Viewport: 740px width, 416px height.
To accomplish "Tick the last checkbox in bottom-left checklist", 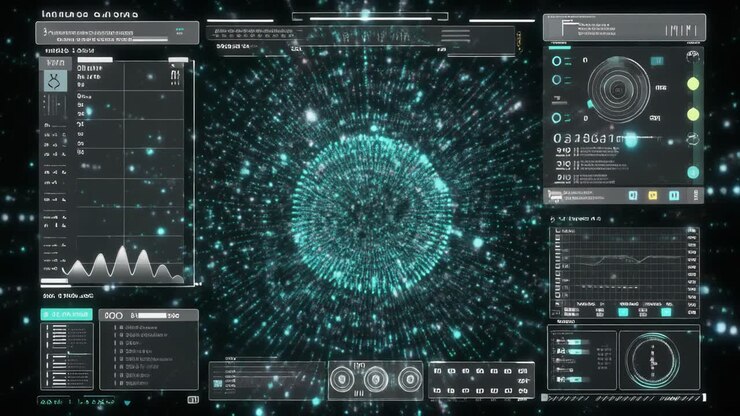I will 121,383.
